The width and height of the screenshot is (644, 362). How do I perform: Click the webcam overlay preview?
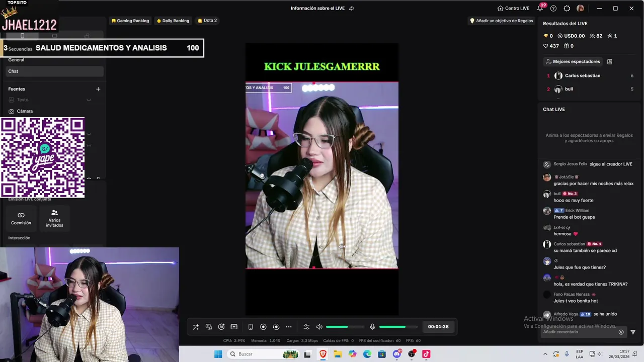tap(90, 304)
